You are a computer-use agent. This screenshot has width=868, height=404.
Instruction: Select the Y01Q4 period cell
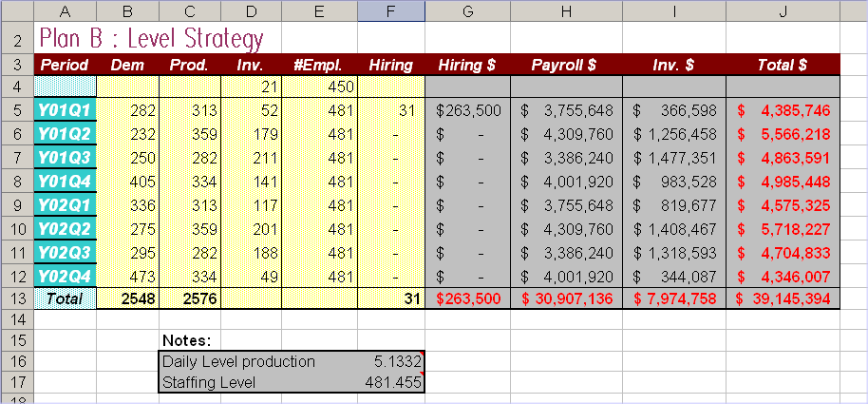click(65, 182)
